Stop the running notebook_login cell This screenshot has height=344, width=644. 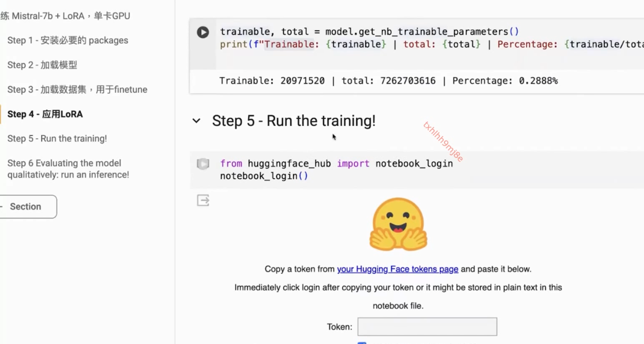[203, 164]
